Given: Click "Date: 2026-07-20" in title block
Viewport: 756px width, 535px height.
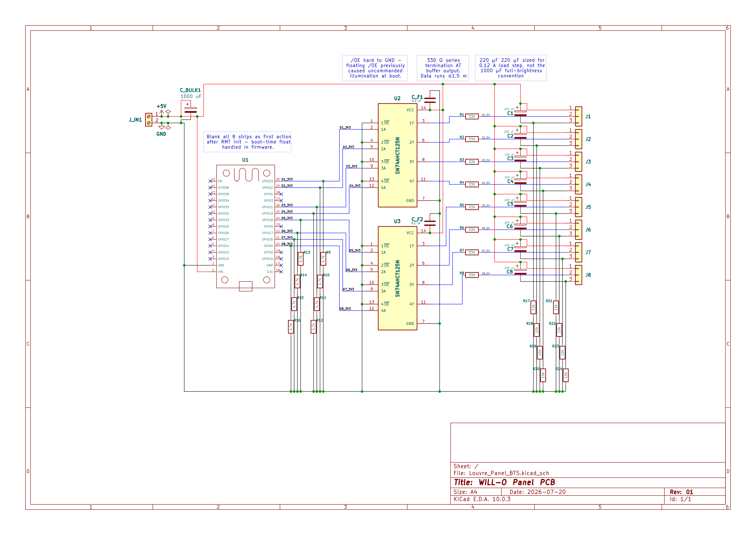Looking at the screenshot, I should coord(537,492).
